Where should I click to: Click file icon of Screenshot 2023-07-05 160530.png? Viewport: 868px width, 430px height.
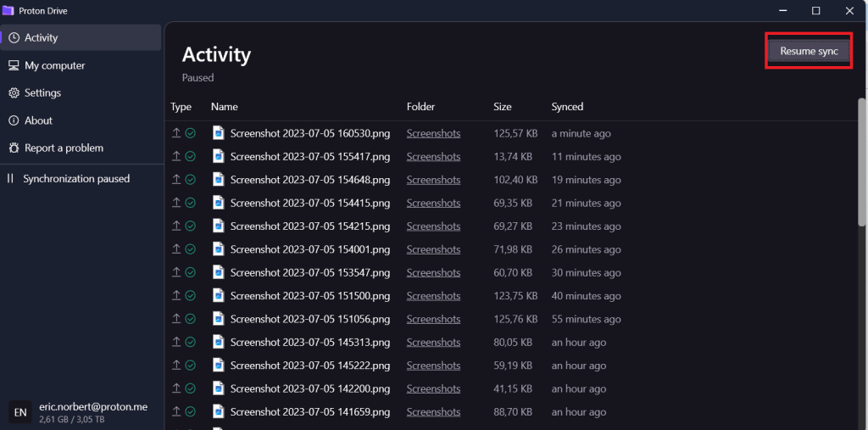(219, 133)
